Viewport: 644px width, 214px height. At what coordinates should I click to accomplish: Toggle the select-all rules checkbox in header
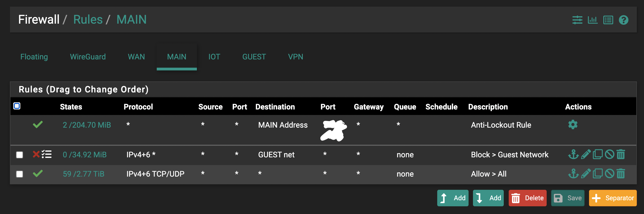(17, 106)
